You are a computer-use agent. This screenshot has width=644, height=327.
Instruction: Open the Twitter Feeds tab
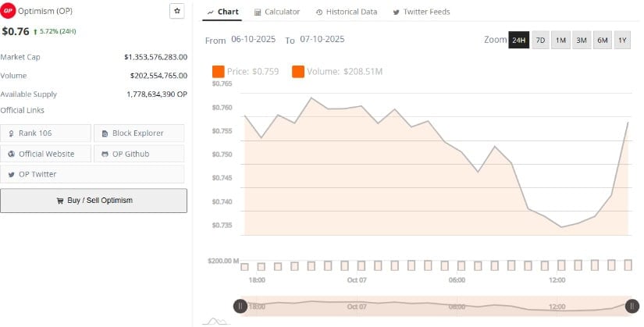(421, 12)
